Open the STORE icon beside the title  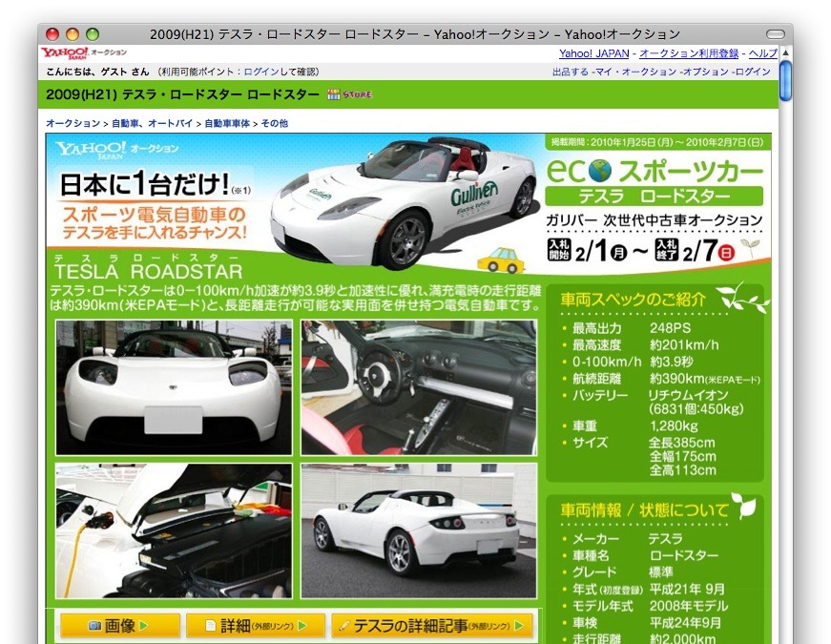pyautogui.click(x=350, y=94)
